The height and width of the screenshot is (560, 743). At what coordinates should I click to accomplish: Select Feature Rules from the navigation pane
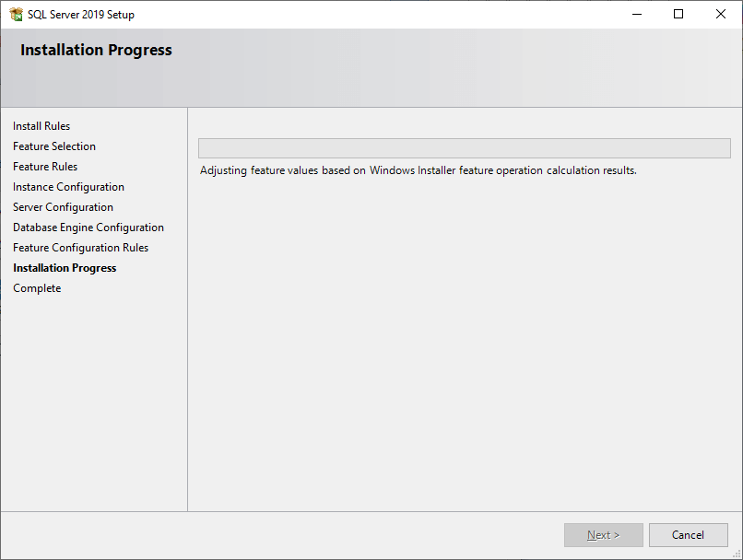tap(44, 166)
